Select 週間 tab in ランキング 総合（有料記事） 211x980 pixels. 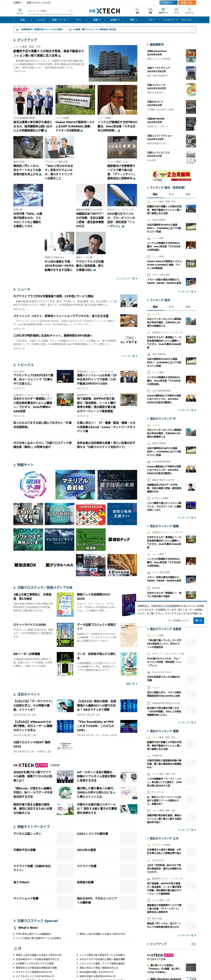point(188,194)
